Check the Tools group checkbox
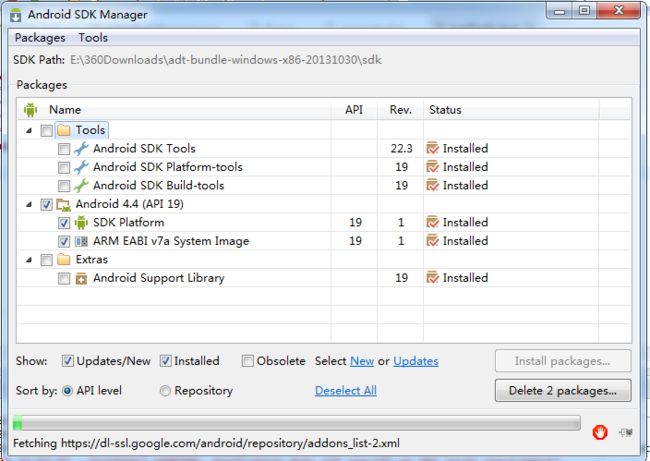 pos(46,131)
